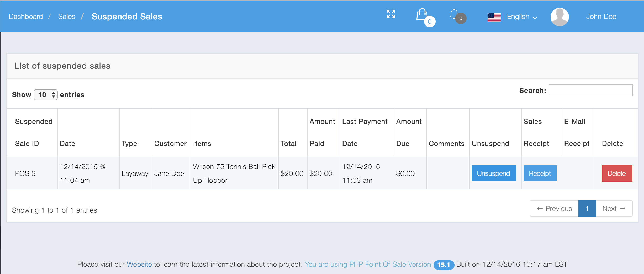
Task: Delete the suspended sale POS 3
Action: pos(617,173)
